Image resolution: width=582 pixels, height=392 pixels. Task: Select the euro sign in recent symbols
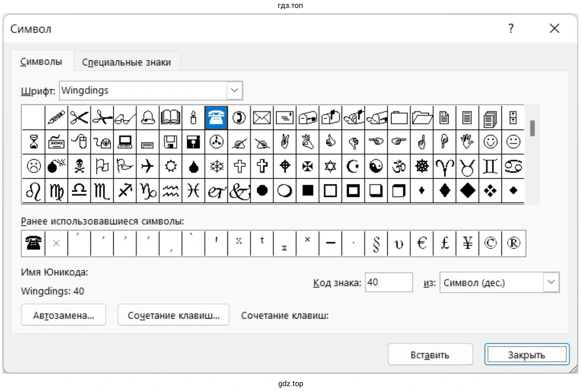(422, 243)
